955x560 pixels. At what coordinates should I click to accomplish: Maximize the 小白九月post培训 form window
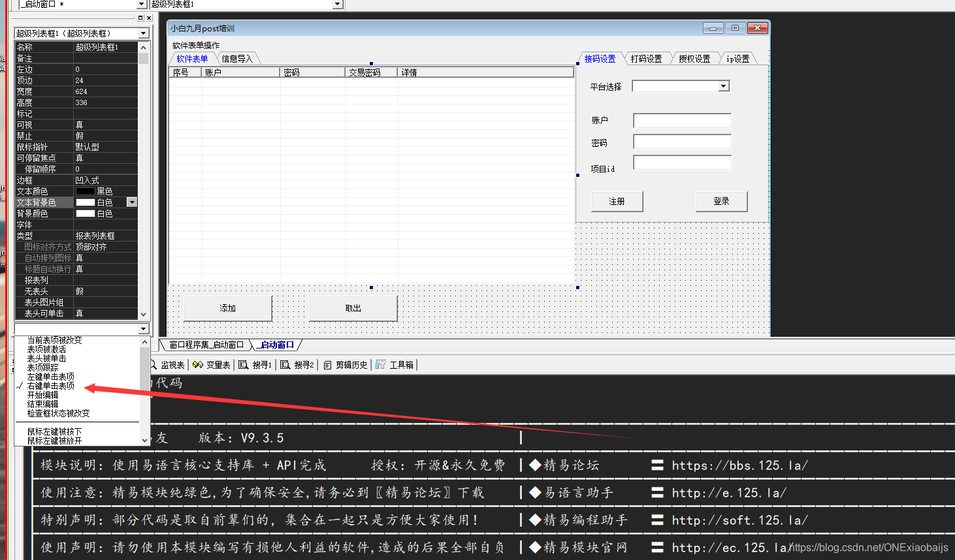(x=735, y=28)
